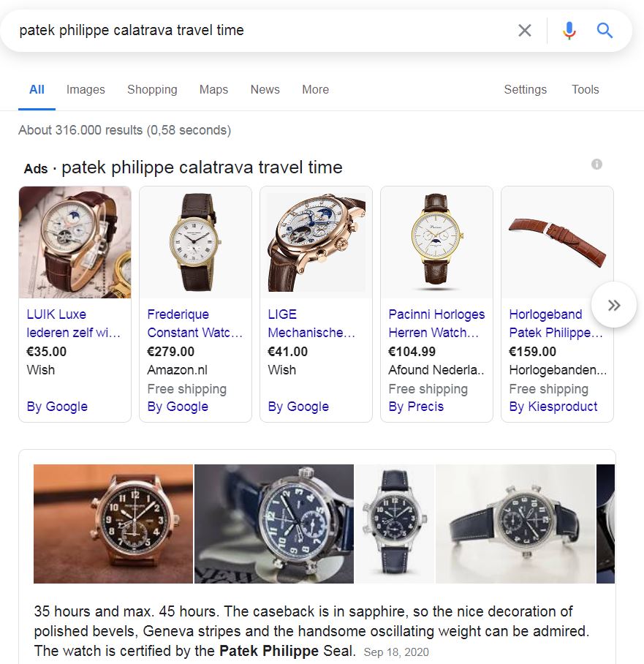
Task: Switch to the Shopping tab
Action: click(x=152, y=89)
